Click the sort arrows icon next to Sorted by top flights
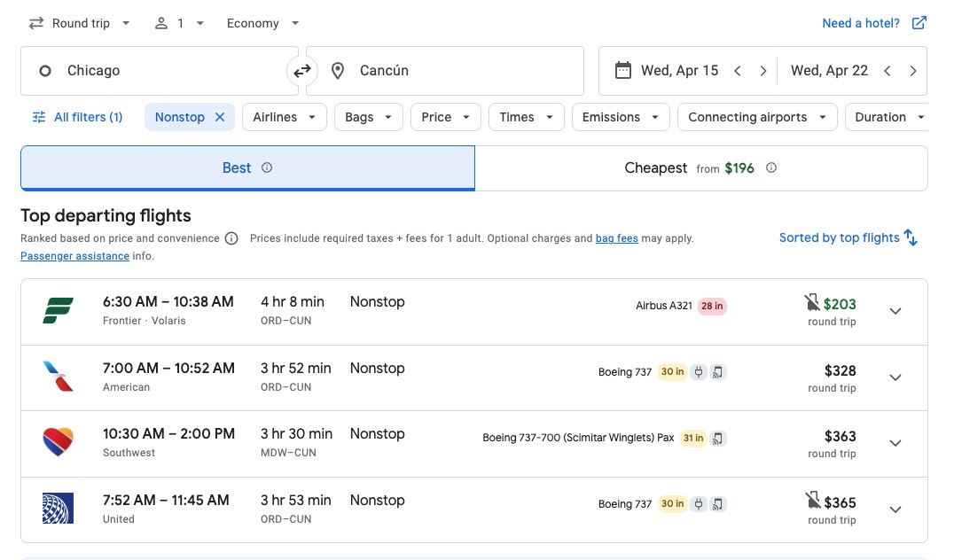Screen dimensions: 954x560 tap(911, 237)
